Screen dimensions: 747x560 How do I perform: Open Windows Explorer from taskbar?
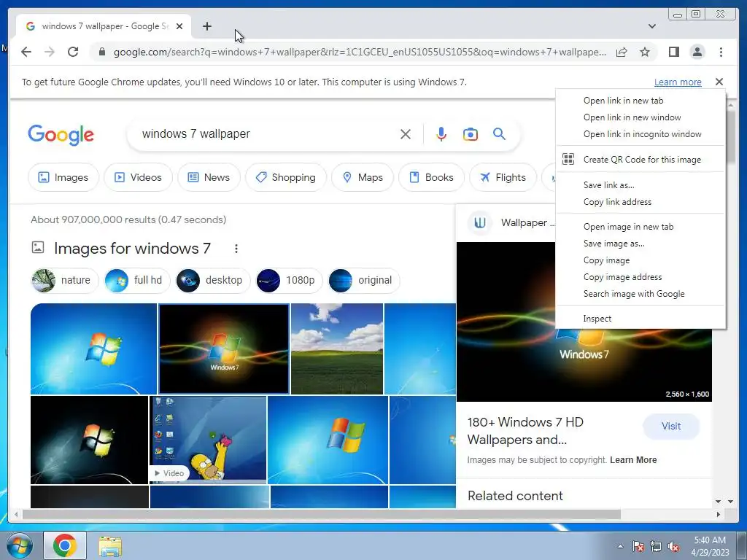110,546
